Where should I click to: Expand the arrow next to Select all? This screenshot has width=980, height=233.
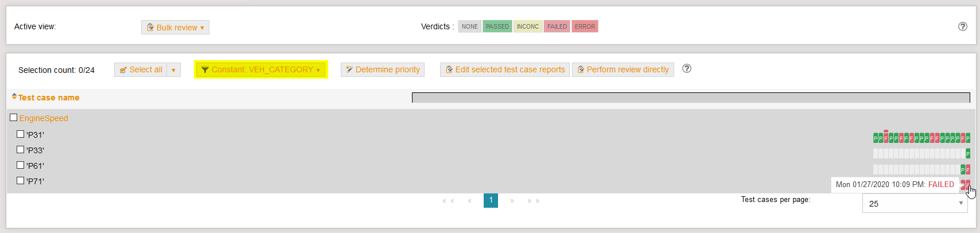point(173,70)
